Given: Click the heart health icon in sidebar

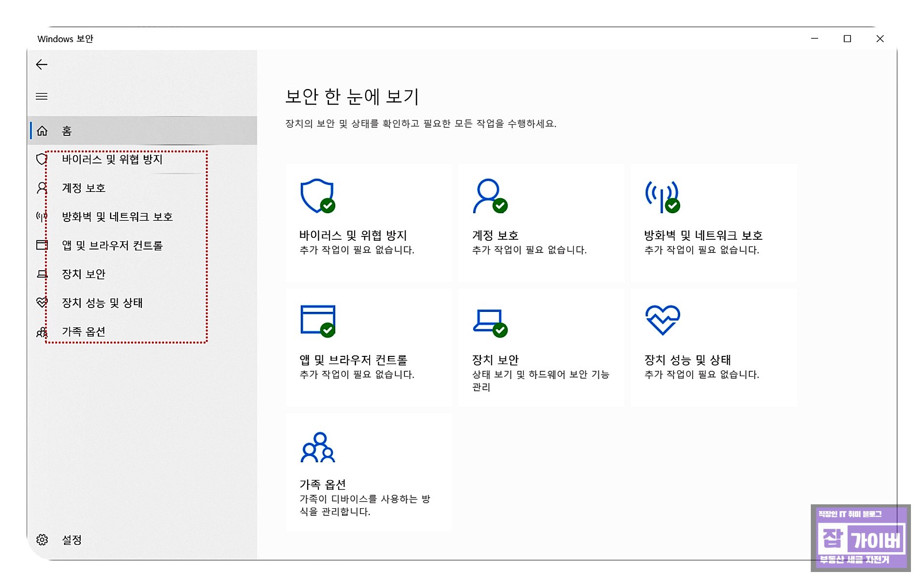Looking at the screenshot, I should click(x=42, y=303).
